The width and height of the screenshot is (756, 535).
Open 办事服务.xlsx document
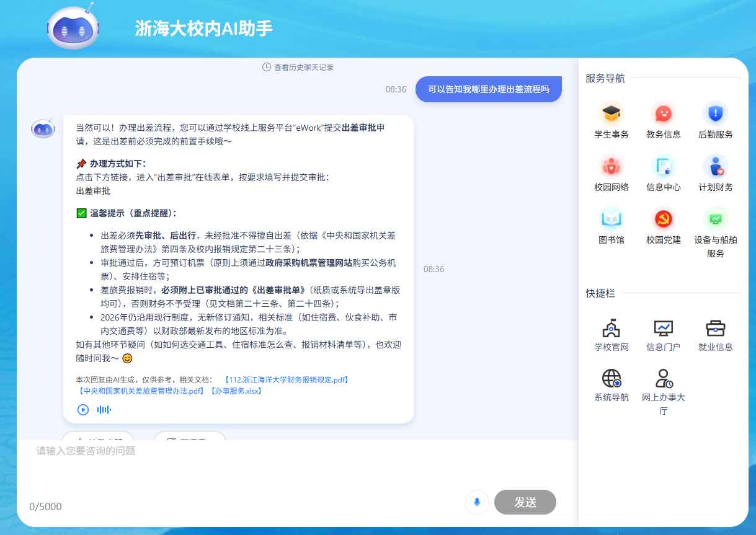(236, 391)
